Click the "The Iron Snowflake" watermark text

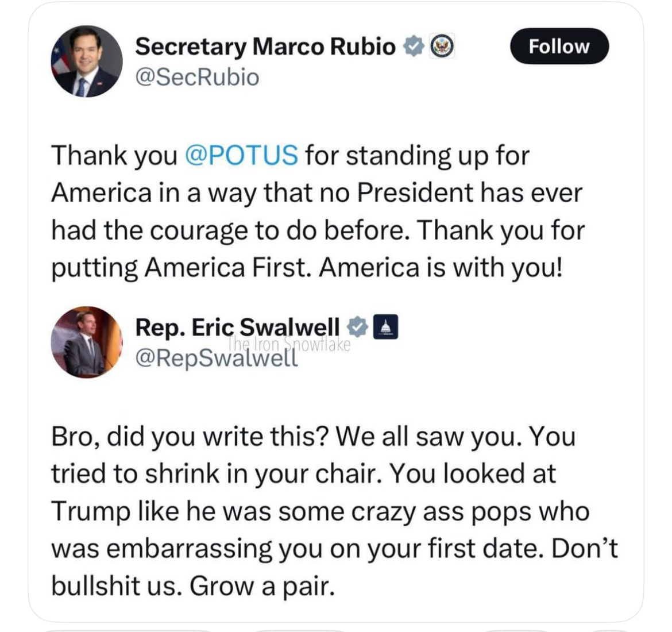289,344
